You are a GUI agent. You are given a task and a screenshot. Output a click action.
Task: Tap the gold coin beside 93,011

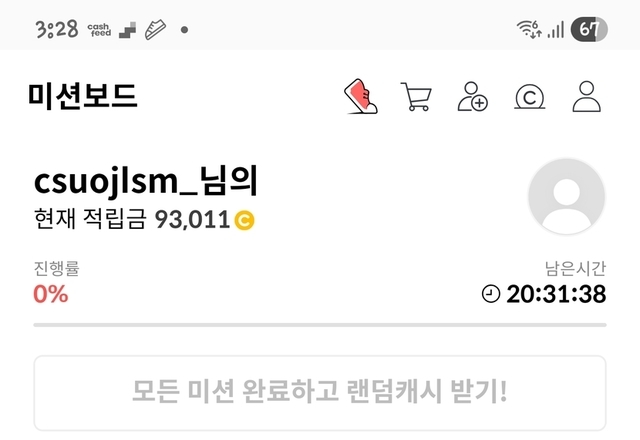[244, 220]
